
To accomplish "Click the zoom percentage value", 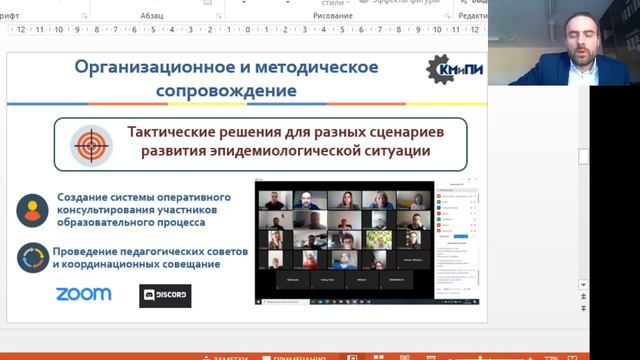I will coord(551,358).
